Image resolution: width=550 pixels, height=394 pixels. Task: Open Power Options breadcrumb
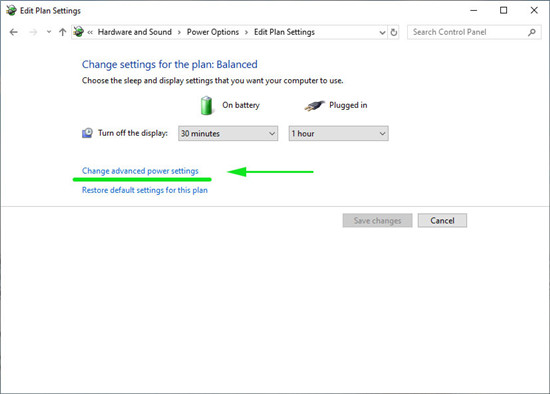[213, 32]
